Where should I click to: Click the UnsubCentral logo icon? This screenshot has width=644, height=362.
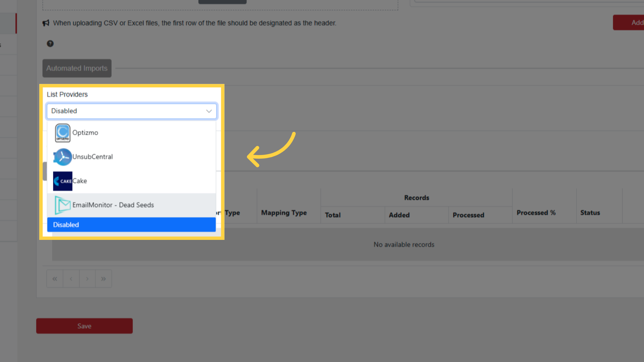click(62, 157)
